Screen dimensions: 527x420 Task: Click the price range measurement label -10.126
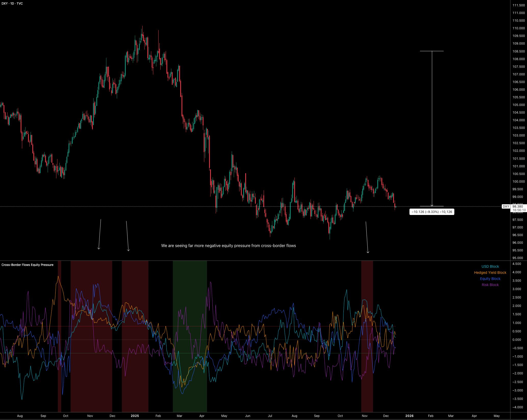432,212
